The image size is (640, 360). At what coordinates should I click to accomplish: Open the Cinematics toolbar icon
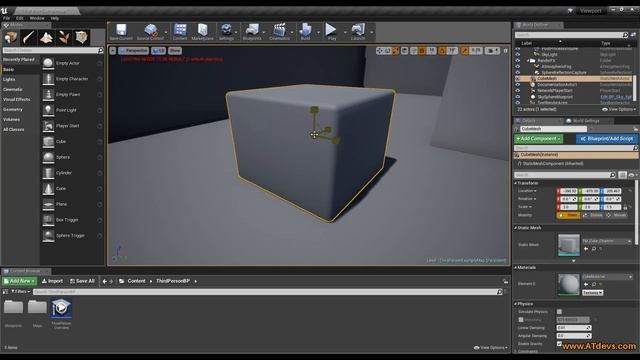point(279,32)
